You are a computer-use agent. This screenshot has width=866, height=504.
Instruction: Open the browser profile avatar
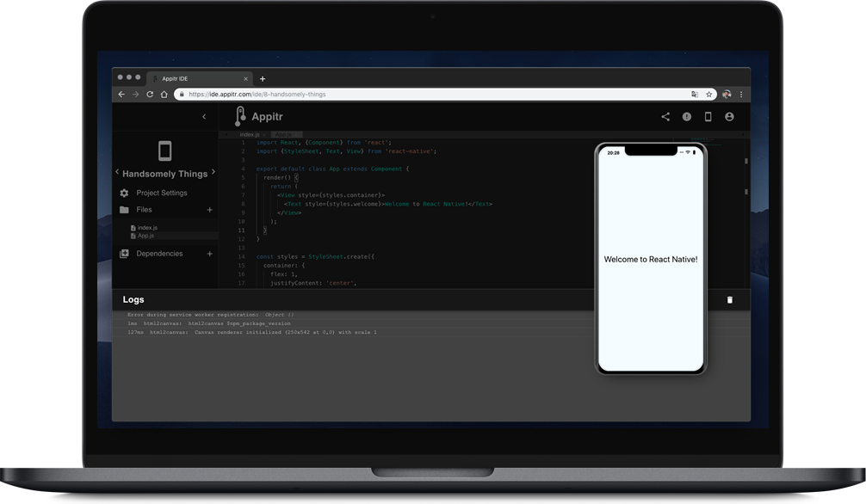(727, 95)
